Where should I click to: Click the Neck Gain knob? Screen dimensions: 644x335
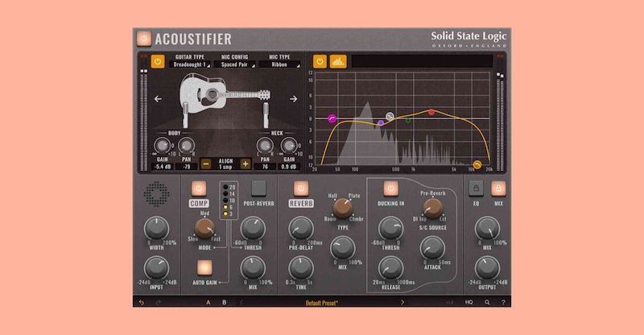[x=289, y=145]
